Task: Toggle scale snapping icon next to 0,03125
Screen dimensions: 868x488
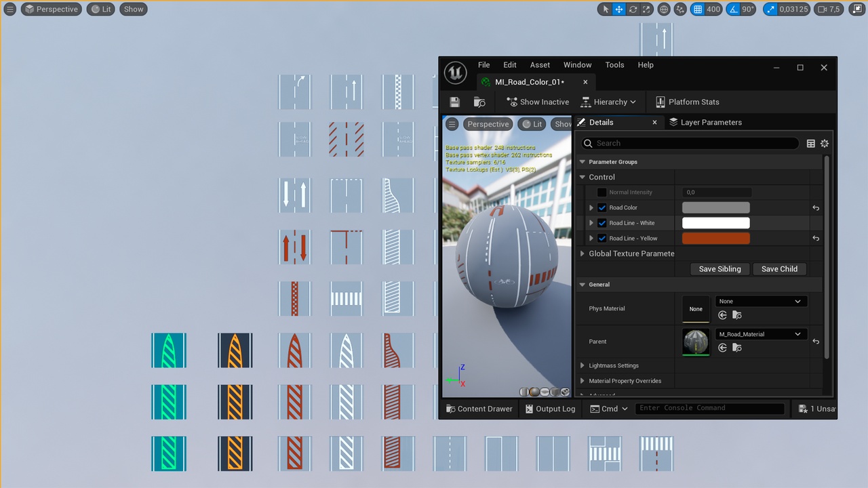Action: click(x=770, y=9)
